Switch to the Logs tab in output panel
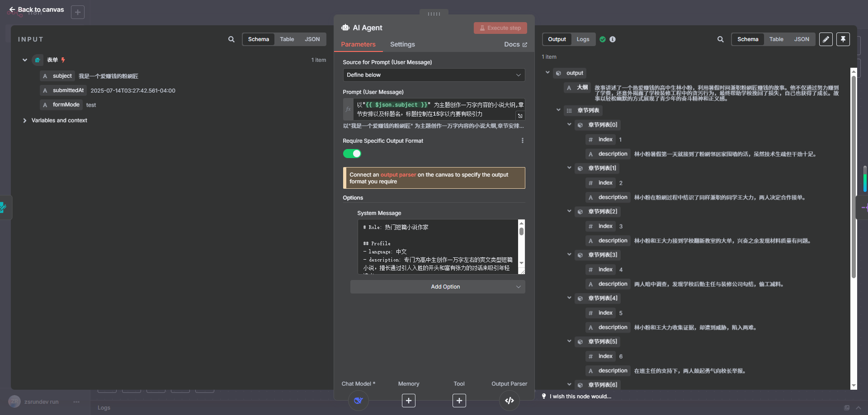 tap(583, 39)
